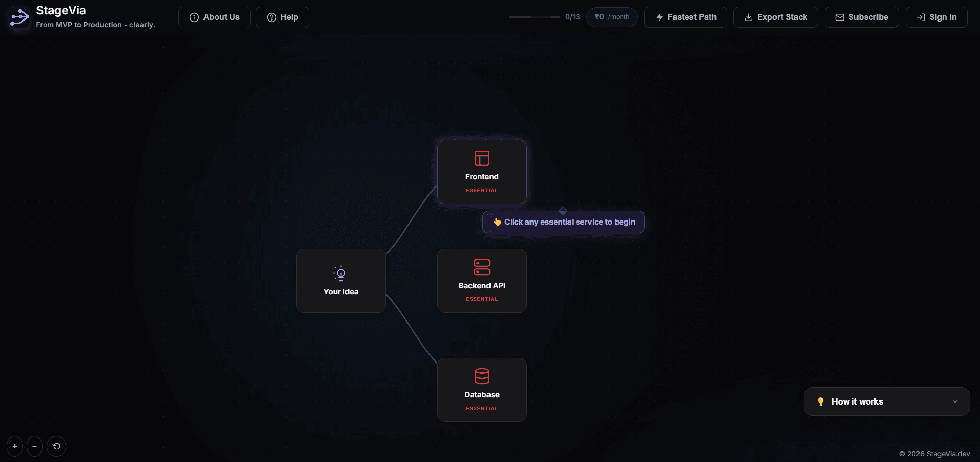Click the ₹0/month cost pill

[x=611, y=17]
